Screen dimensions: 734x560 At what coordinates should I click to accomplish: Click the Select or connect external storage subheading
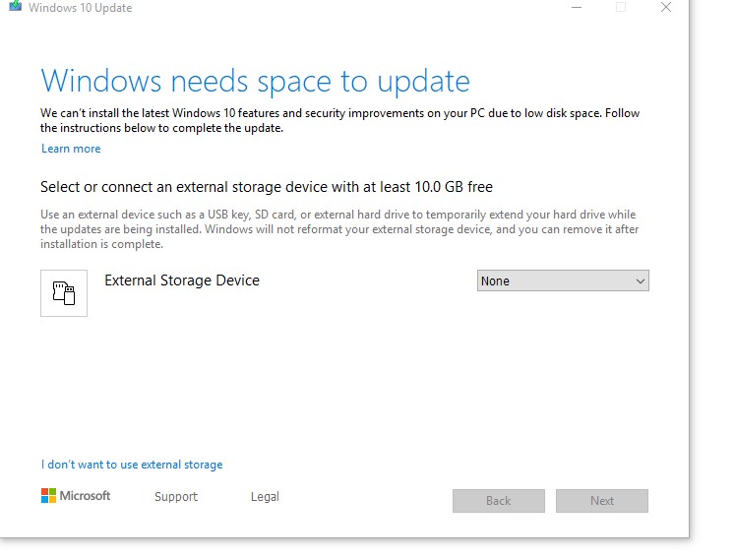point(266,187)
